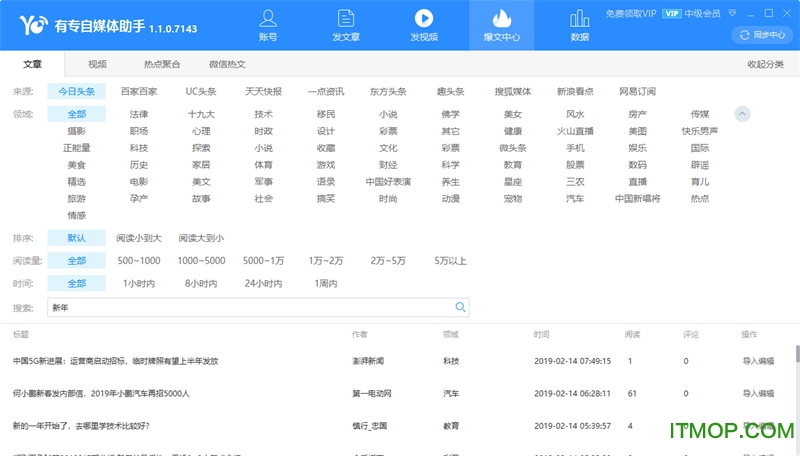Select 网易订阅 as the source
The height and width of the screenshot is (456, 800).
pos(637,91)
